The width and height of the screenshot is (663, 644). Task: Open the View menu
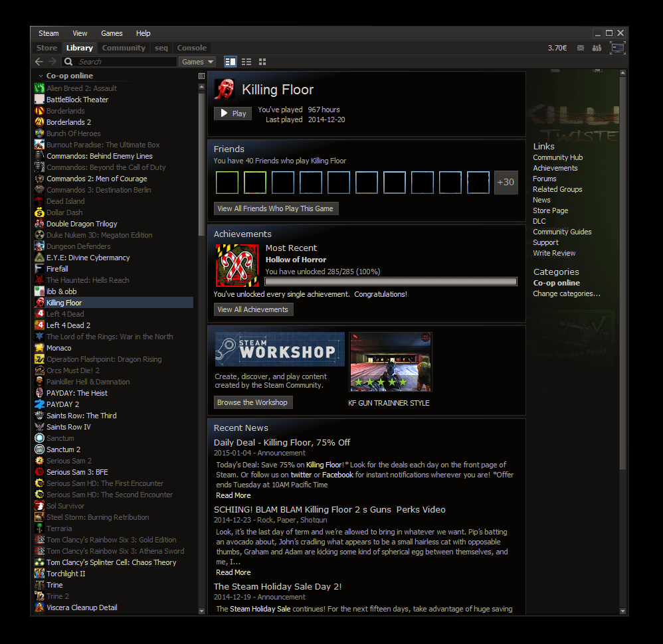[x=80, y=33]
